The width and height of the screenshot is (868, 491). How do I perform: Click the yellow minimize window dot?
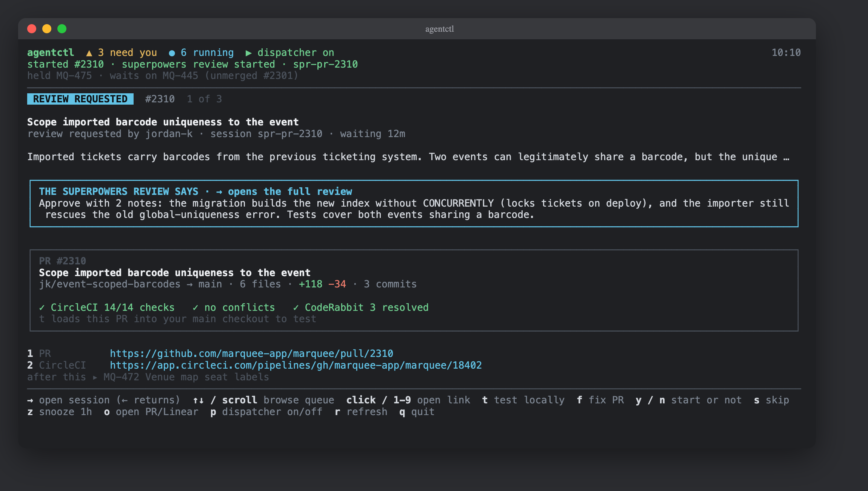[x=47, y=29]
